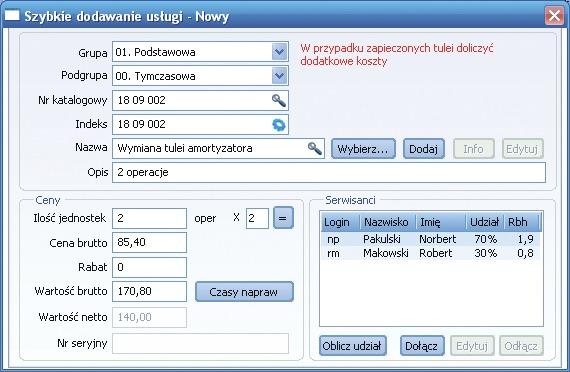Click the Dodaj button

pos(424,149)
